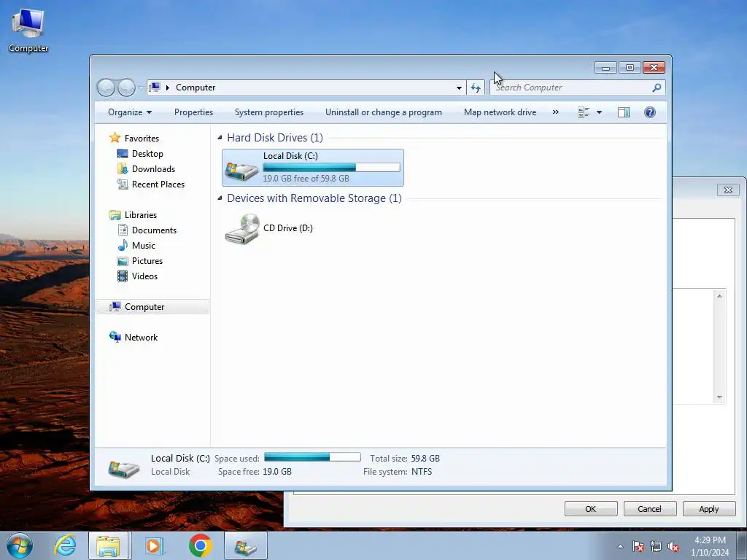Open recent pages dropdown beside nav arrows
This screenshot has width=747, height=560.
click(141, 88)
